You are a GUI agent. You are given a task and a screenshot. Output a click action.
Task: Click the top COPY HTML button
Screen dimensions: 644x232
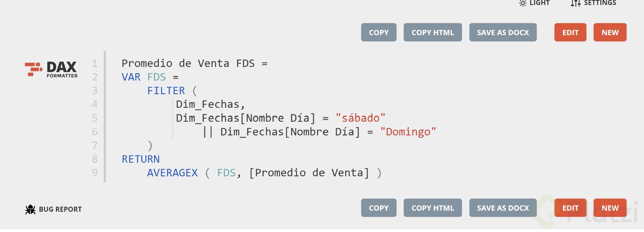click(x=433, y=32)
